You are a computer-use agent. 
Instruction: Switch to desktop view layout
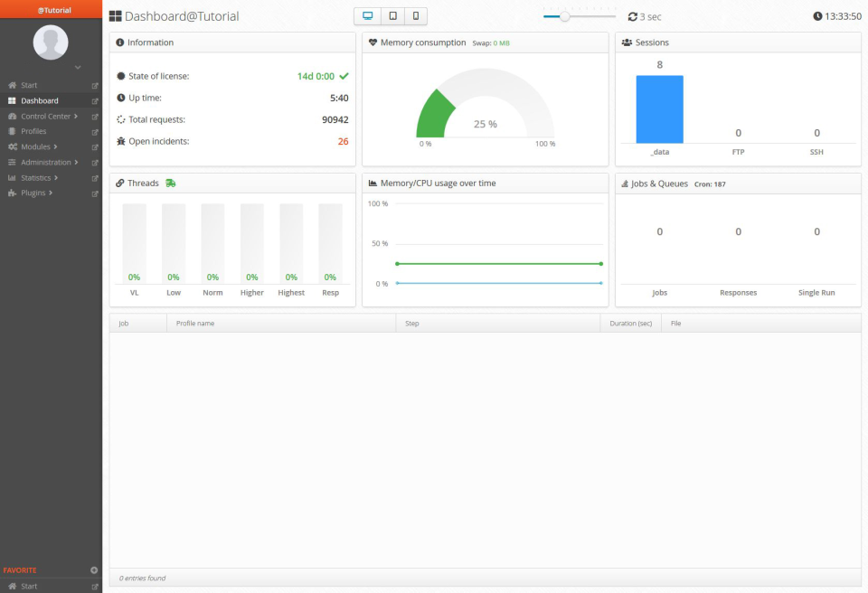click(367, 15)
